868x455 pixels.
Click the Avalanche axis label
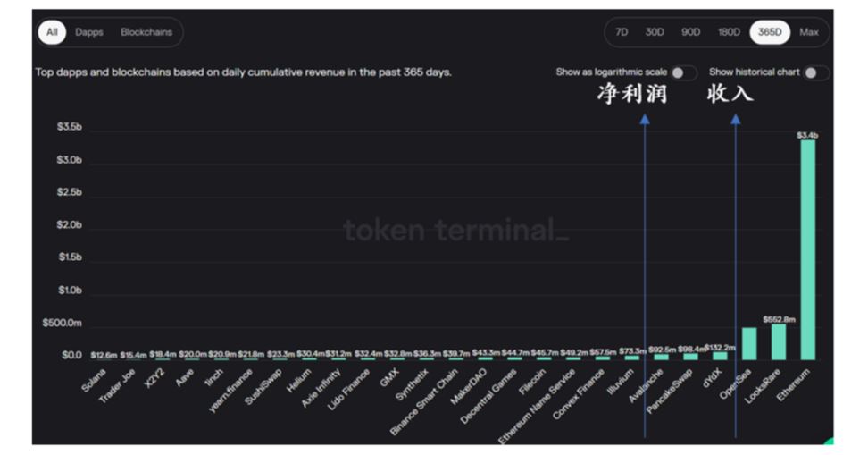[646, 386]
